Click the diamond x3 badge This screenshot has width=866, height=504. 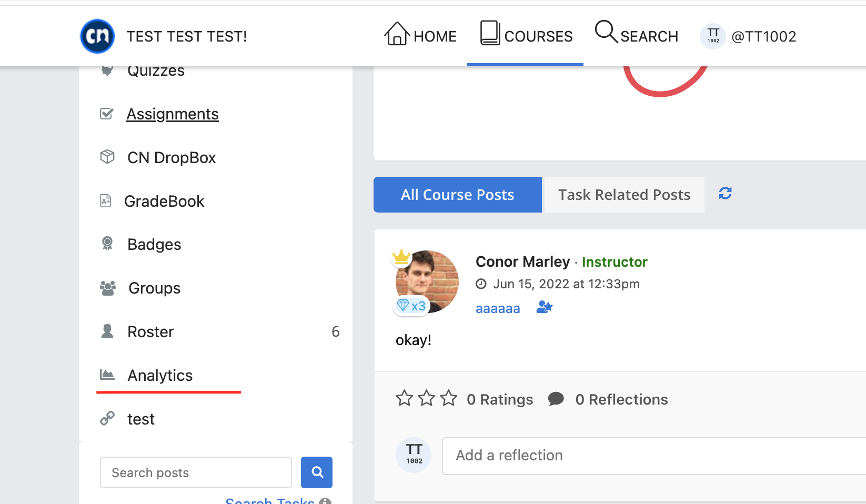click(x=411, y=306)
